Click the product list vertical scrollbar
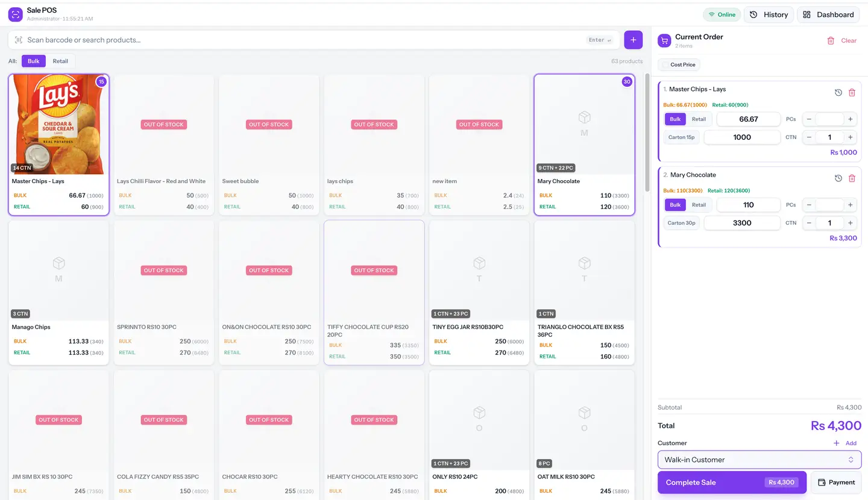Viewport: 868px width, 500px height. click(647, 133)
